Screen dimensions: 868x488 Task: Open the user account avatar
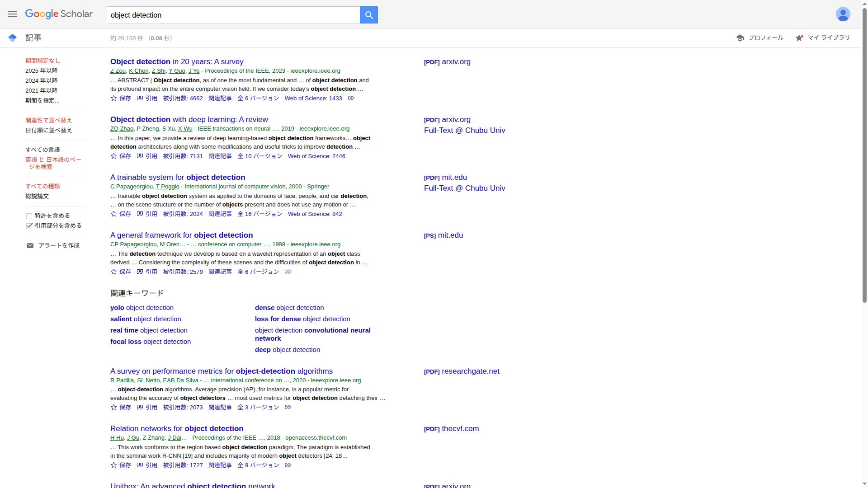tap(843, 14)
